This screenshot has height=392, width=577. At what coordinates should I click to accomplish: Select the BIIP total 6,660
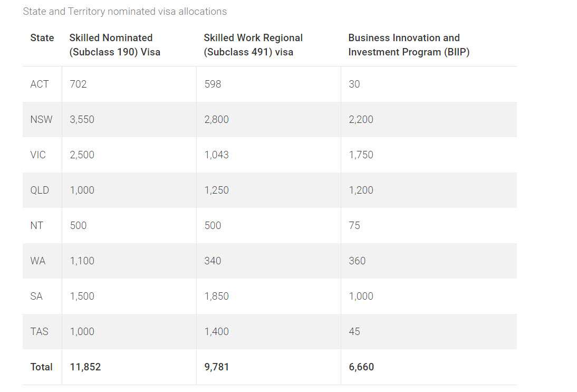point(362,367)
